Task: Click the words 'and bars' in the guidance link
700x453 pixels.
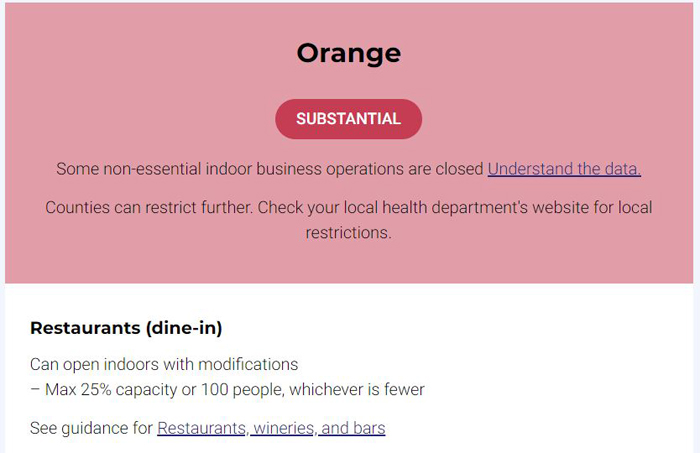Action: pyautogui.click(x=353, y=428)
